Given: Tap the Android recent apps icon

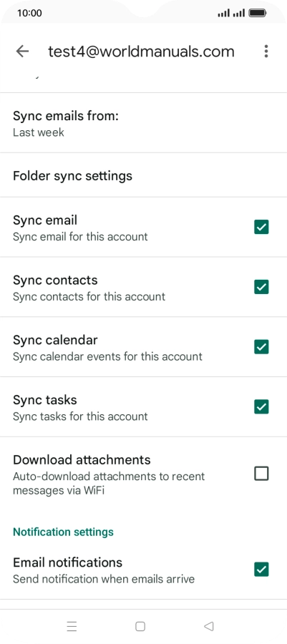Looking at the screenshot, I should pyautogui.click(x=72, y=626).
